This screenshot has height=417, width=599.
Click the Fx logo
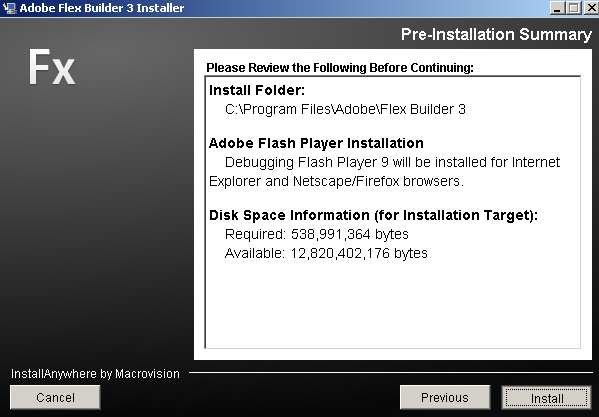(52, 67)
